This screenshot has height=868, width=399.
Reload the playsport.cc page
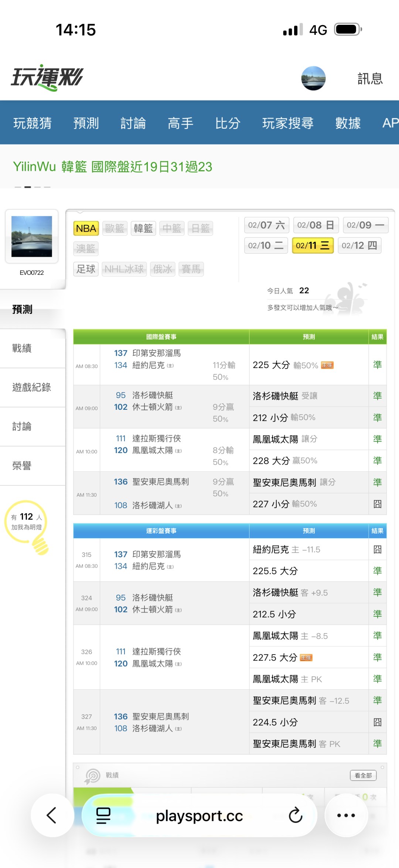pyautogui.click(x=296, y=815)
